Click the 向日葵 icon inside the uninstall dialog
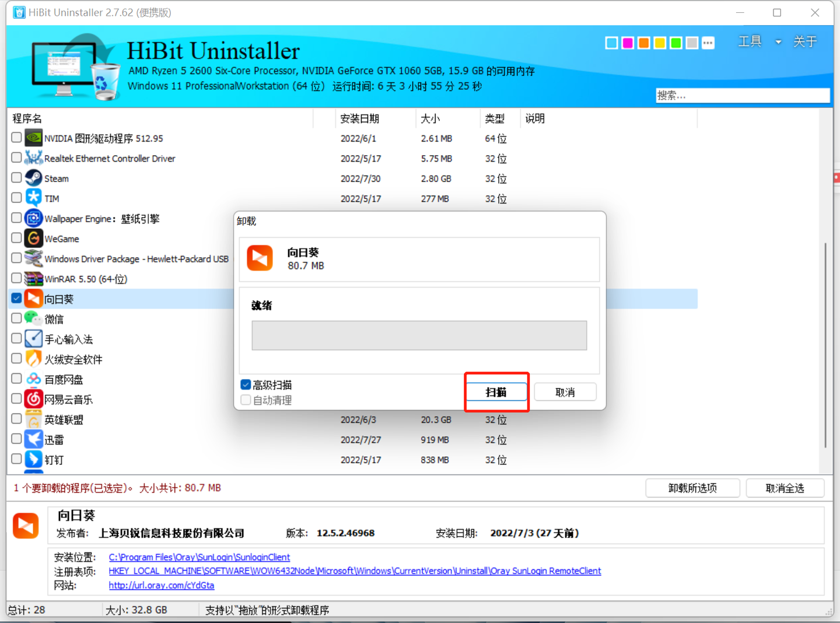Screen dimensions: 840x623 tap(260, 258)
